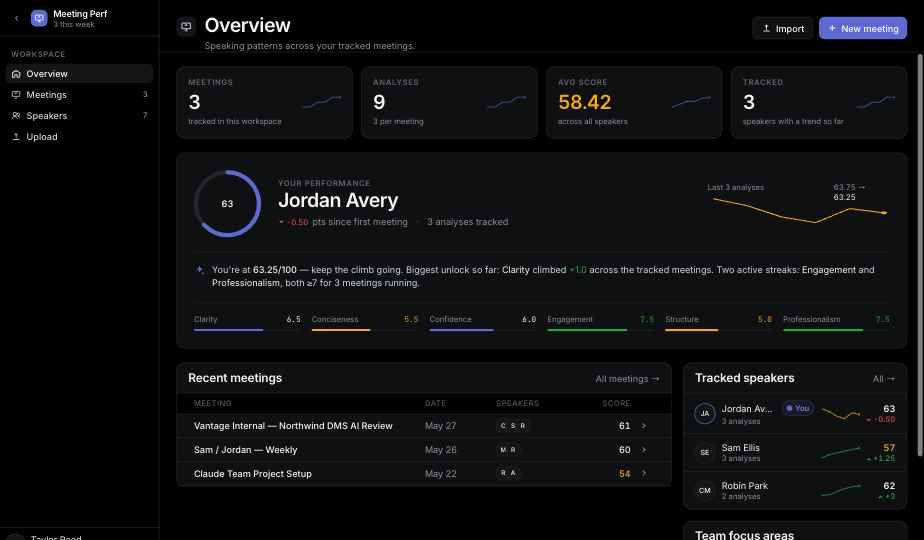Image resolution: width=924 pixels, height=540 pixels.
Task: Click speaker initials badge in Vantage Internal row
Action: click(x=513, y=426)
